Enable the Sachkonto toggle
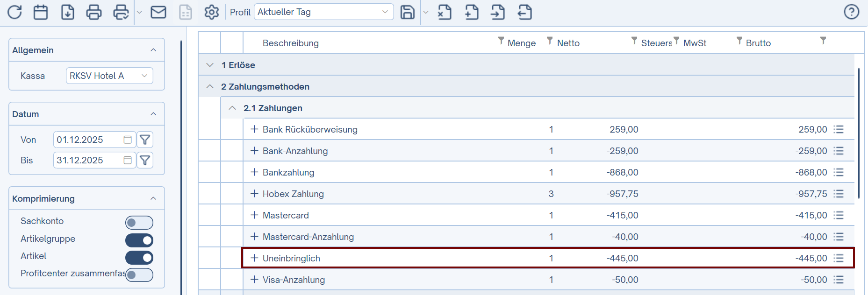 139,223
